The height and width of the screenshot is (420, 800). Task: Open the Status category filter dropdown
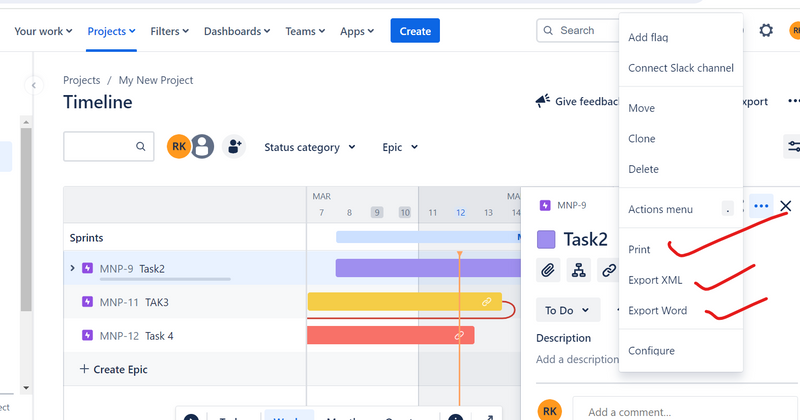pos(310,147)
